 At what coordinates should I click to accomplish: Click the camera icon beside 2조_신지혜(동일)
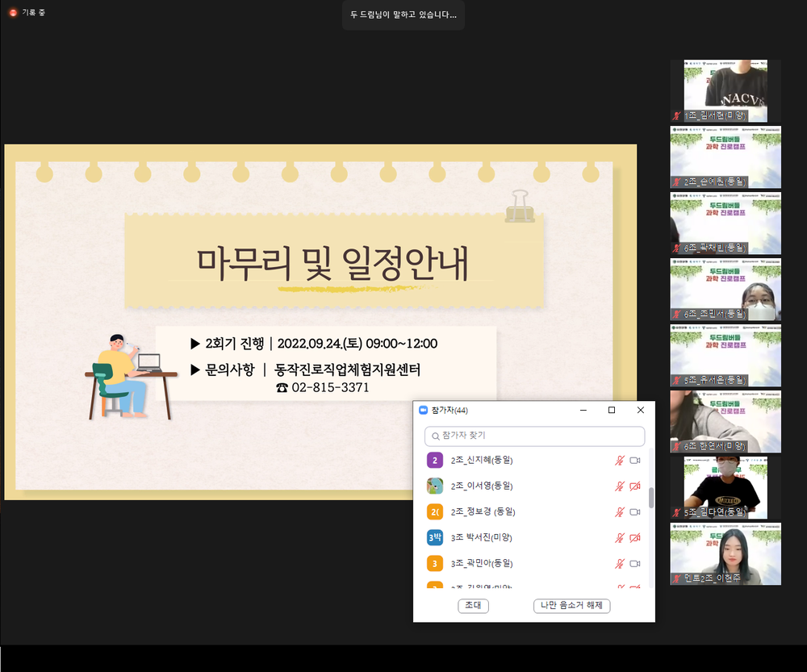coord(635,461)
